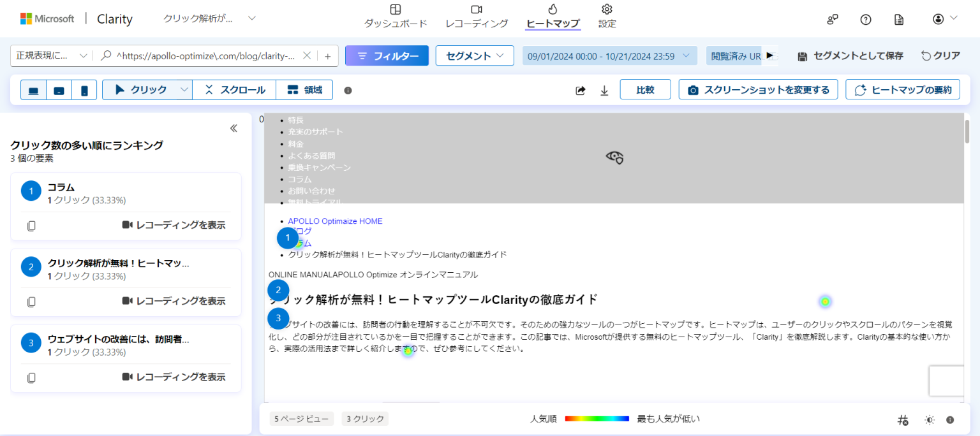This screenshot has height=436, width=980.
Task: Switch to the desktop device view
Action: pos(33,90)
